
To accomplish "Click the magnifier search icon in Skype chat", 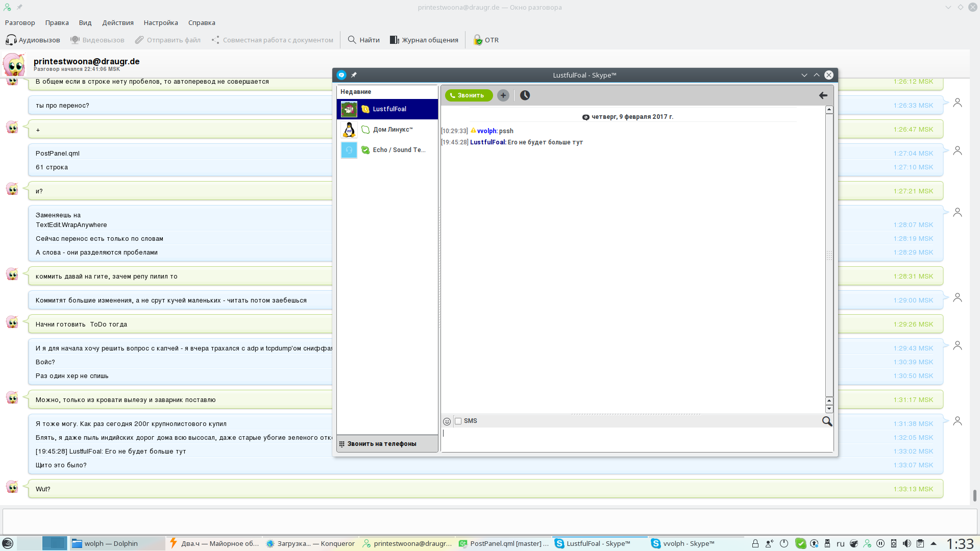I will [827, 421].
